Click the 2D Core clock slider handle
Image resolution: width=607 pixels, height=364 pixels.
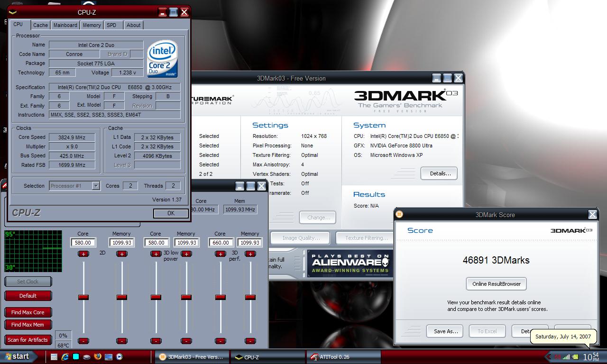[83, 297]
